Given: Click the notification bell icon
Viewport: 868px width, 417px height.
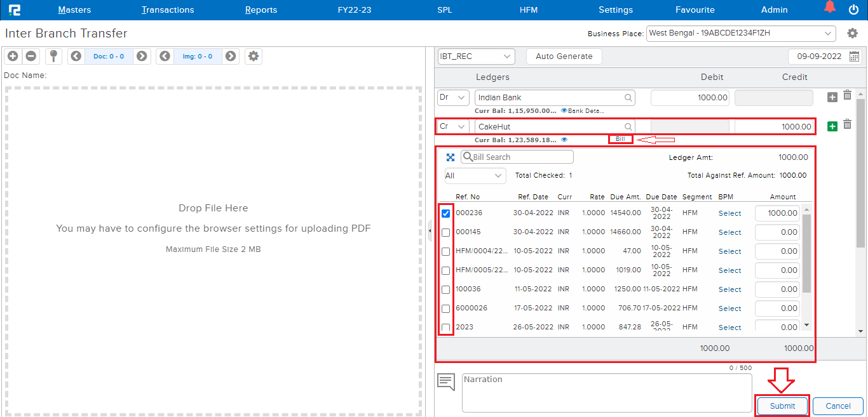Looking at the screenshot, I should pyautogui.click(x=830, y=8).
